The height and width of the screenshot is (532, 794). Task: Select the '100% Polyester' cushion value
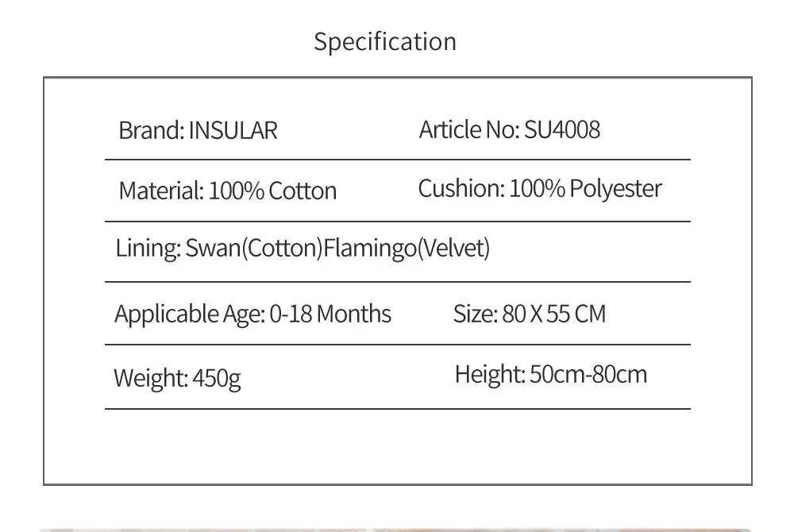(x=585, y=188)
